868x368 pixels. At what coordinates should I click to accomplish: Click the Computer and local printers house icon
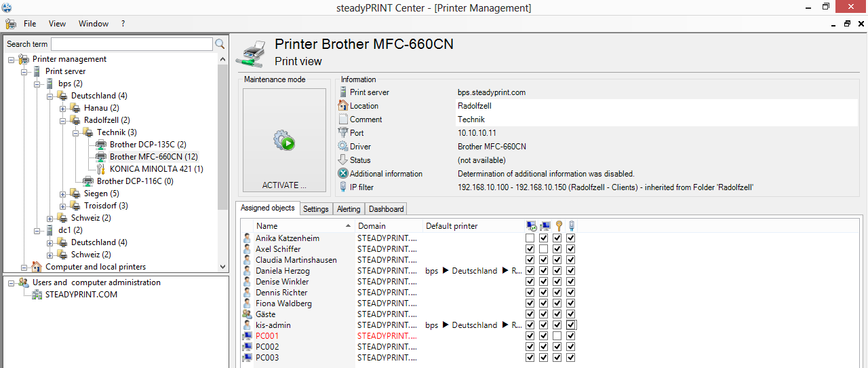pos(37,267)
